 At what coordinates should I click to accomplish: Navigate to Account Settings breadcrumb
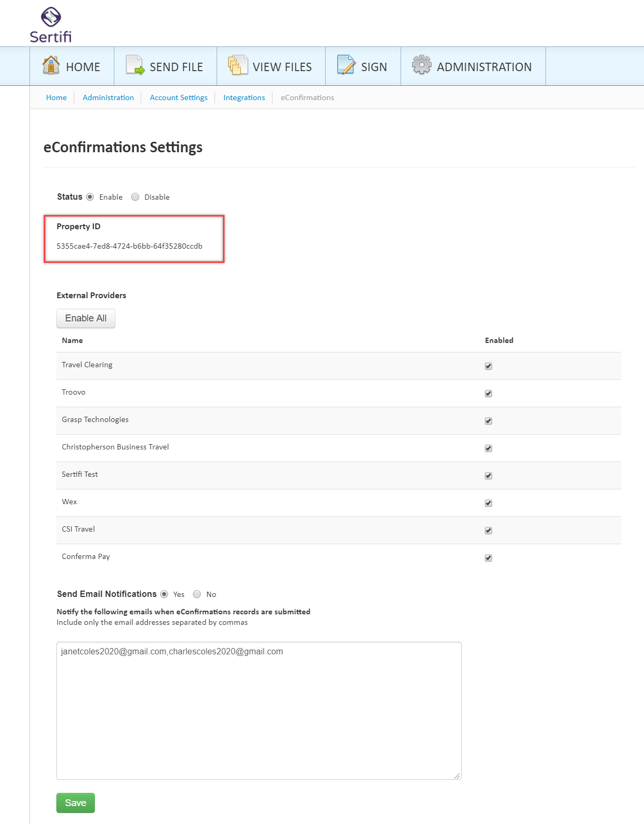[179, 97]
